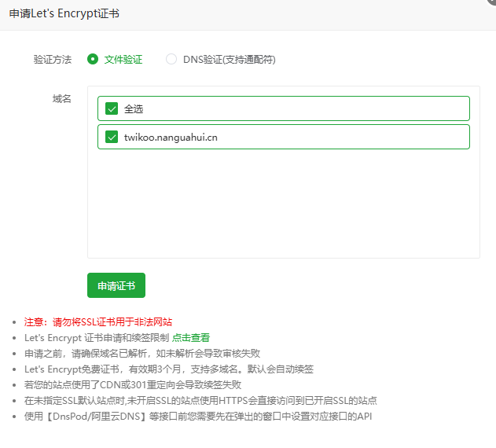Click the 全选 label text

point(134,108)
